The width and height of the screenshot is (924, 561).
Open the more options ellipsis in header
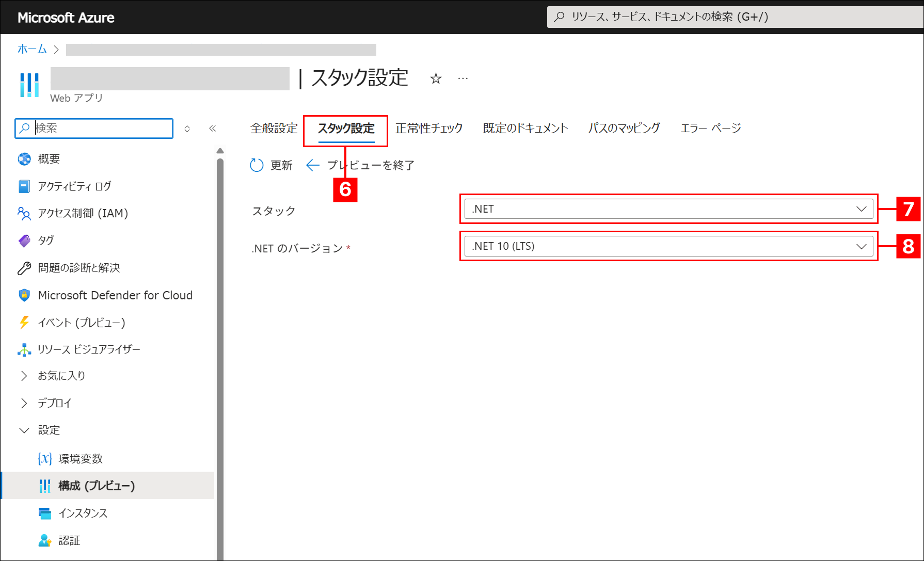point(463,78)
